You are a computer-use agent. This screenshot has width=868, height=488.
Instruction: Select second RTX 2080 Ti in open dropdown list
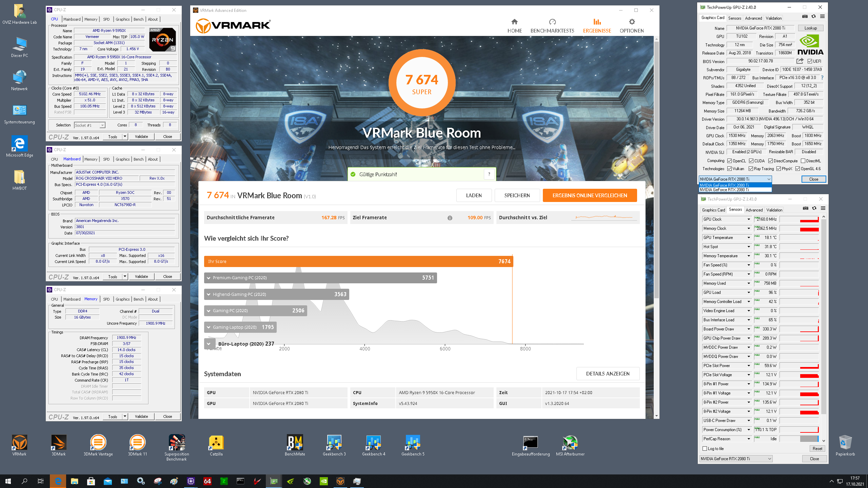[735, 190]
